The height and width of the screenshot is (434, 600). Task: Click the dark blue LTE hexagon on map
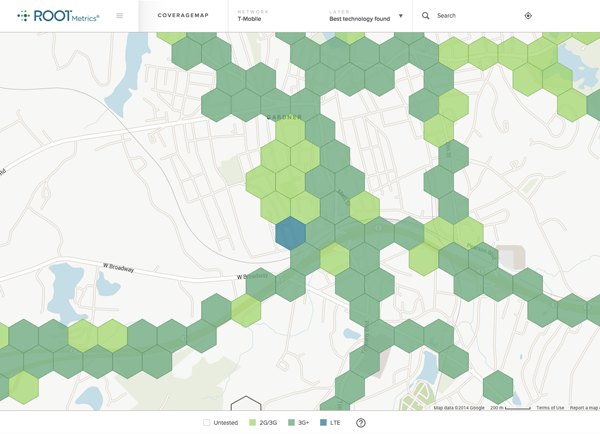[x=290, y=233]
